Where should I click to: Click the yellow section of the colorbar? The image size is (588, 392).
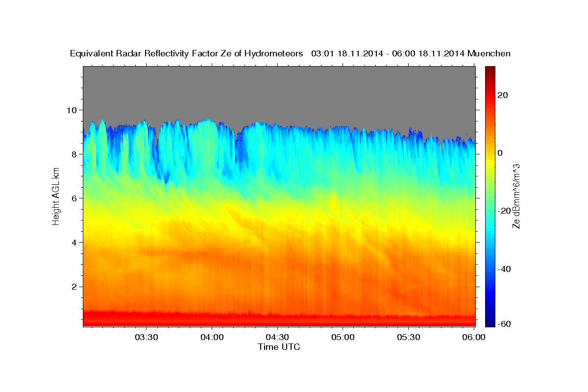[x=490, y=162]
